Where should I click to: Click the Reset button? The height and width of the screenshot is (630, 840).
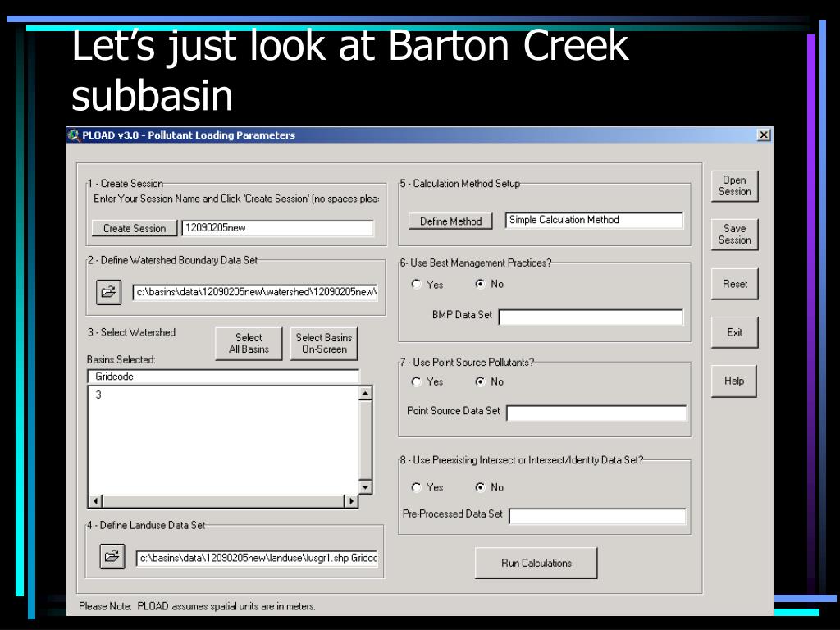(734, 284)
